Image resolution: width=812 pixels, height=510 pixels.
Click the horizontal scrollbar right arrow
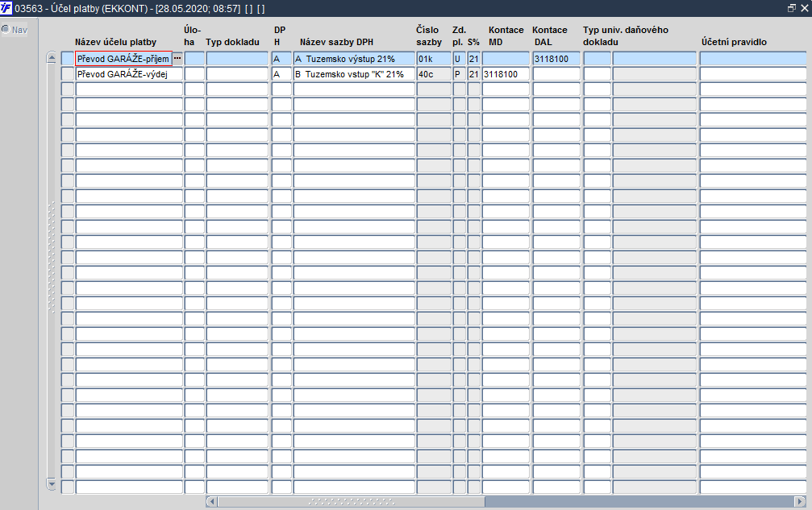pos(800,501)
